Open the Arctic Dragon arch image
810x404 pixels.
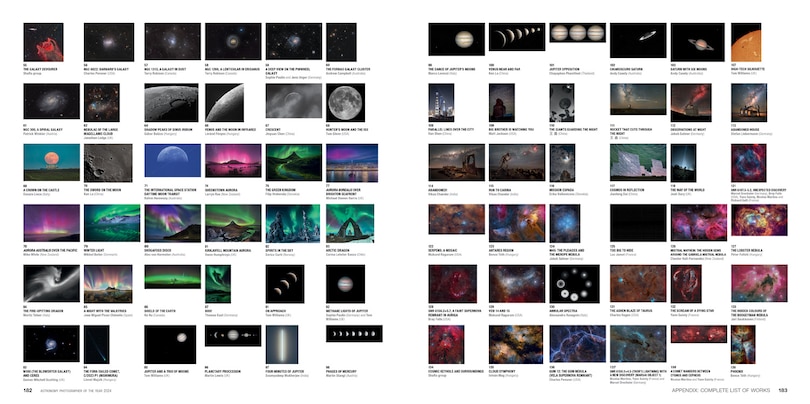point(350,224)
